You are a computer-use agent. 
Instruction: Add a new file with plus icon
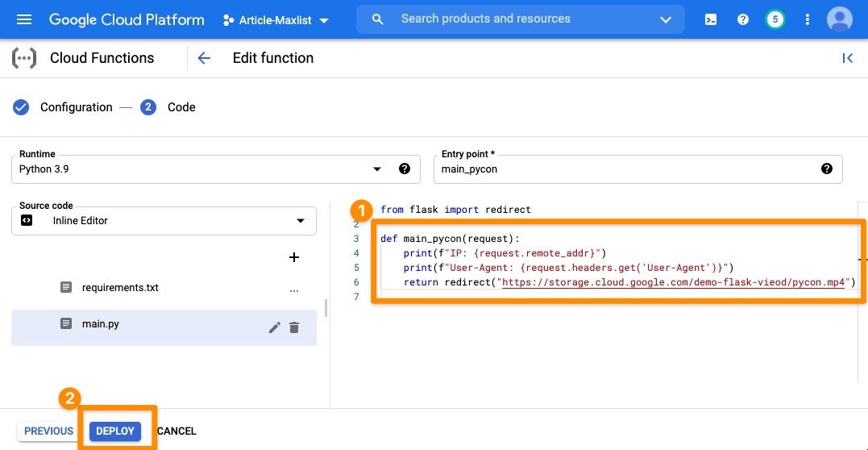click(294, 257)
